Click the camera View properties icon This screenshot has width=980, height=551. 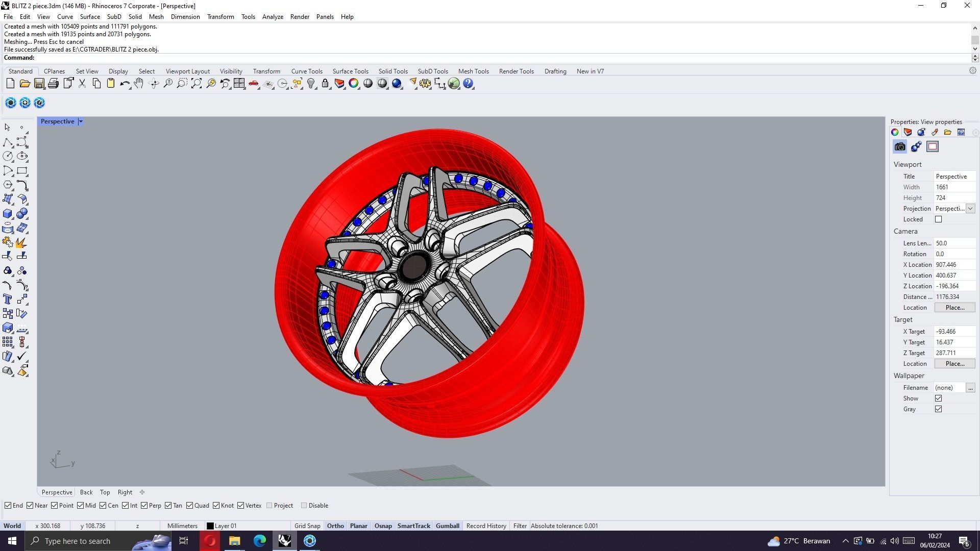(x=900, y=147)
